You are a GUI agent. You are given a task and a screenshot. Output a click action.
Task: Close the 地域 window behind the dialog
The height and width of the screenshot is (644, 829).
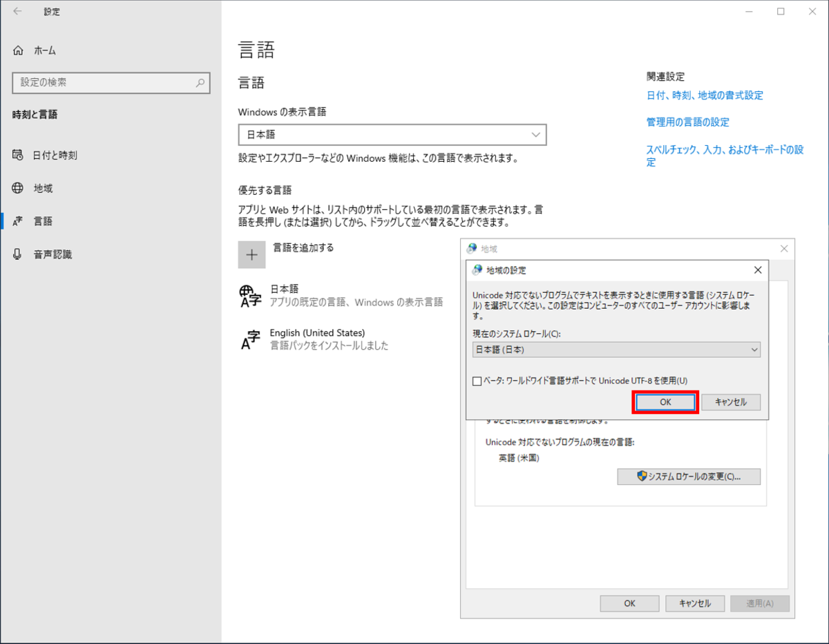[x=784, y=249]
